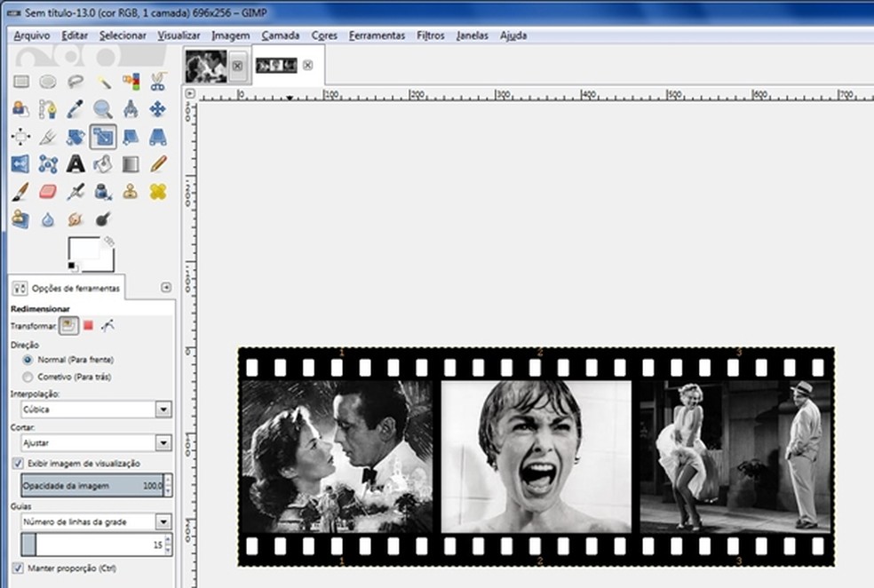The image size is (874, 588).
Task: Toggle Manter proporção (Ctrl) checkbox
Action: (18, 568)
